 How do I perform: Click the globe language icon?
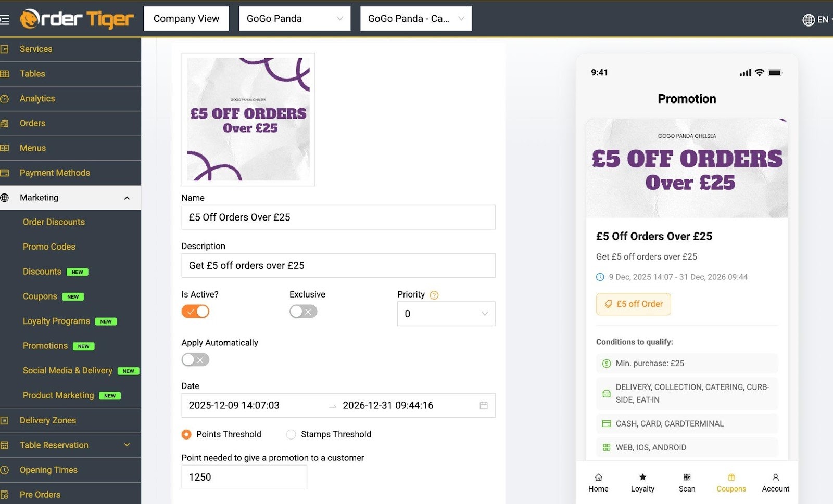pos(808,20)
